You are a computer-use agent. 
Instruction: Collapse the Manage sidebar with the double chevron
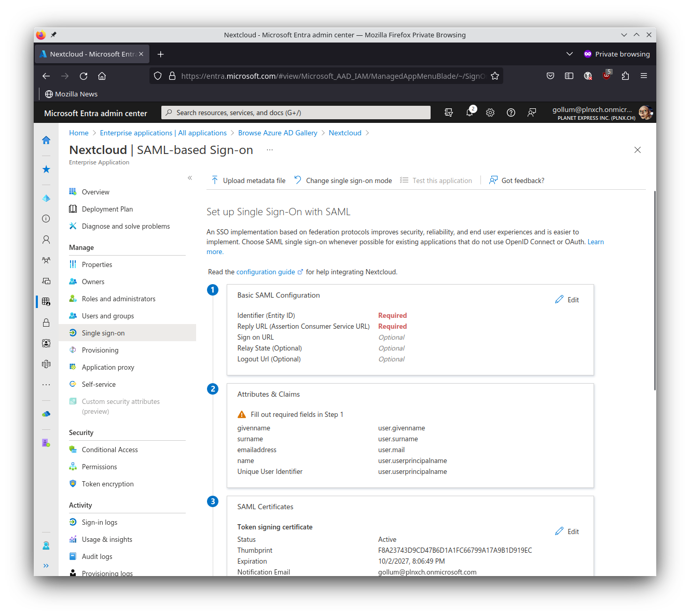coord(190,177)
